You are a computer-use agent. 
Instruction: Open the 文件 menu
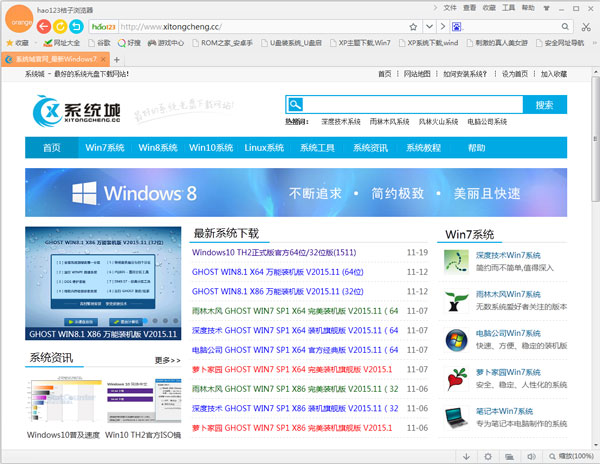(x=450, y=8)
